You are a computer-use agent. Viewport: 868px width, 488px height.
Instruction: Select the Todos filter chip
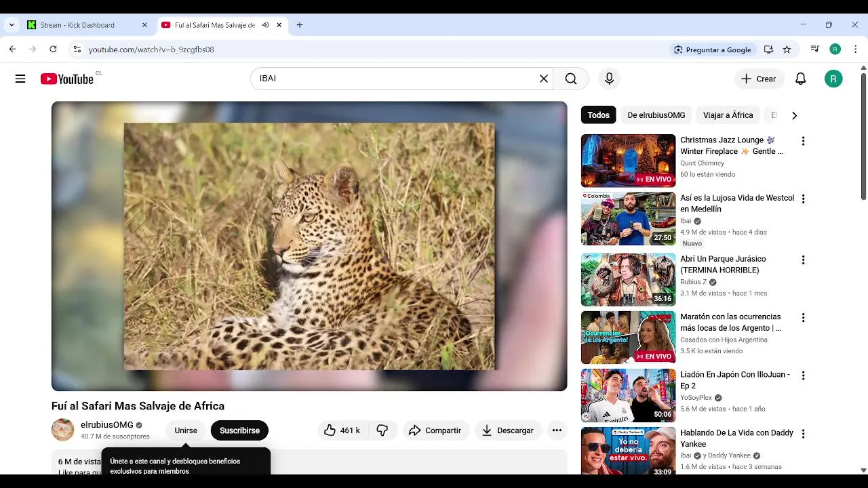pyautogui.click(x=598, y=115)
